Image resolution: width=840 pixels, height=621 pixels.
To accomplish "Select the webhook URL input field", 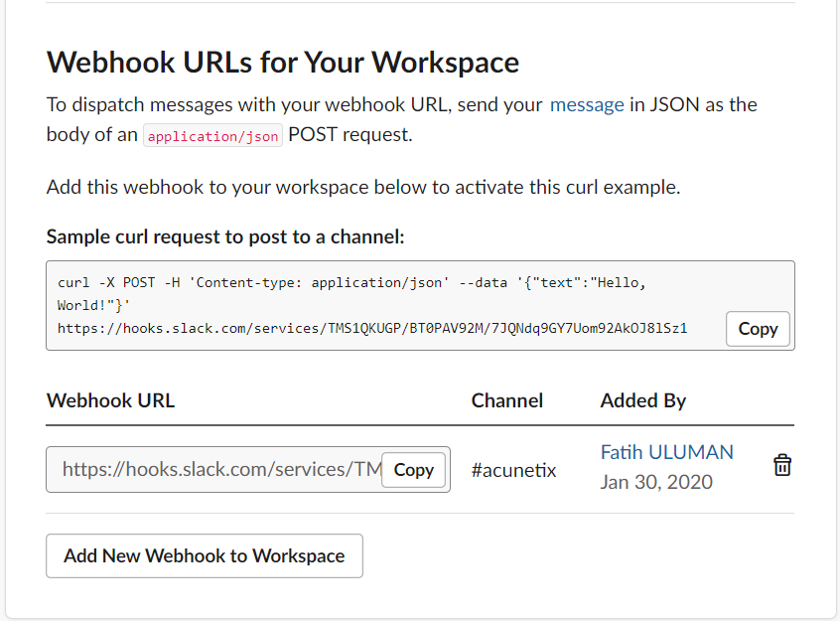I will (x=248, y=469).
